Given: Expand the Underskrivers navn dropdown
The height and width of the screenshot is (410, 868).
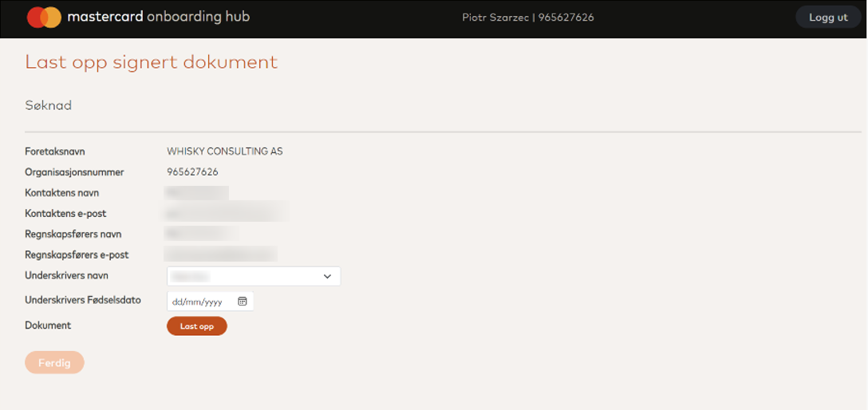Looking at the screenshot, I should click(254, 276).
